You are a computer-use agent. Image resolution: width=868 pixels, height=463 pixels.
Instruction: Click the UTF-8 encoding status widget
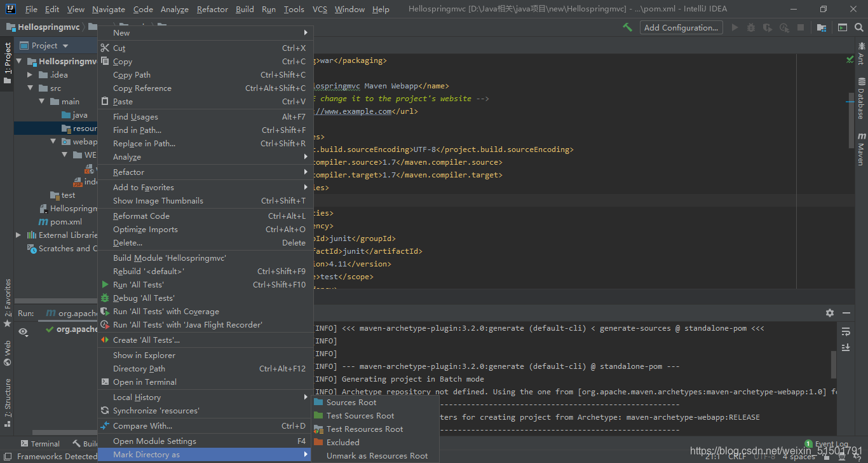tap(765, 456)
